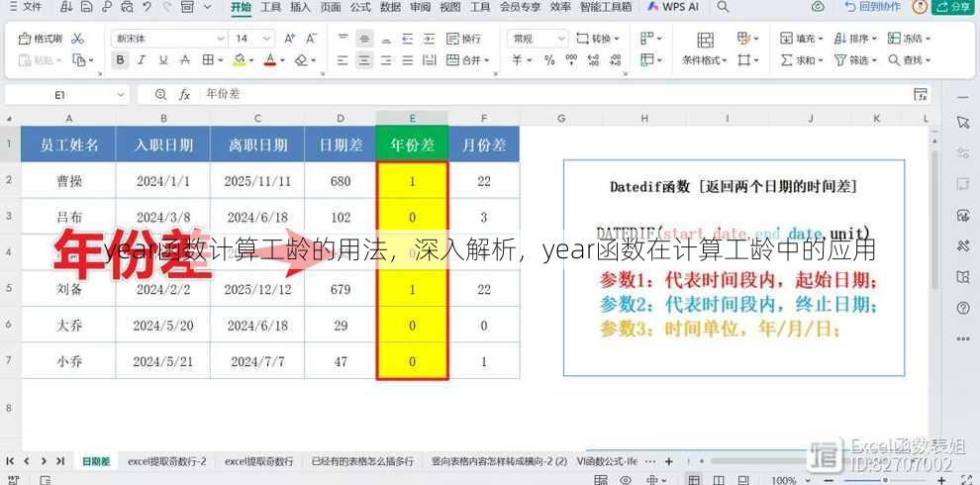
Task: Click the selection cursor icon in right sidebar
Action: [962, 122]
